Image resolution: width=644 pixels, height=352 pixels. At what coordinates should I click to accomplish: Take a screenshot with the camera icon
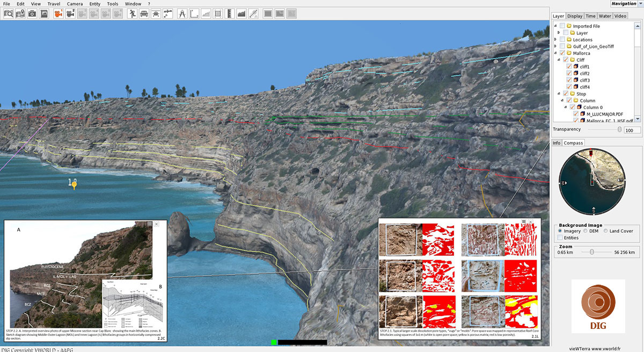pyautogui.click(x=32, y=13)
